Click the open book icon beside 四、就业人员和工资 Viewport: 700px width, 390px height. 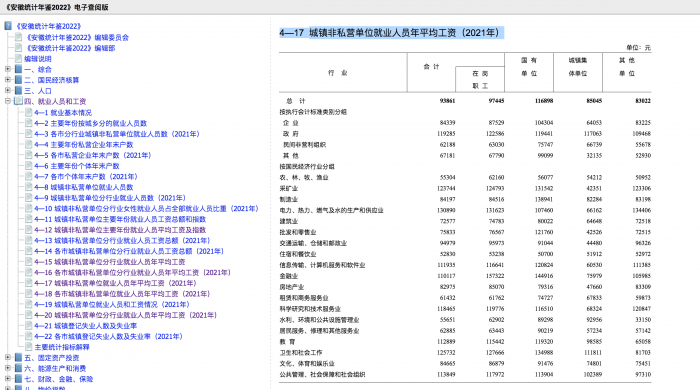click(18, 101)
